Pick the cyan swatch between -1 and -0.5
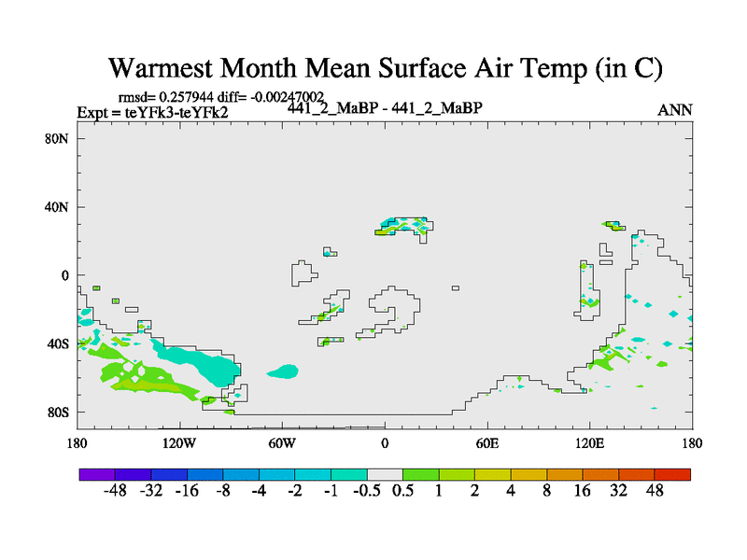The width and height of the screenshot is (747, 560). click(x=348, y=474)
